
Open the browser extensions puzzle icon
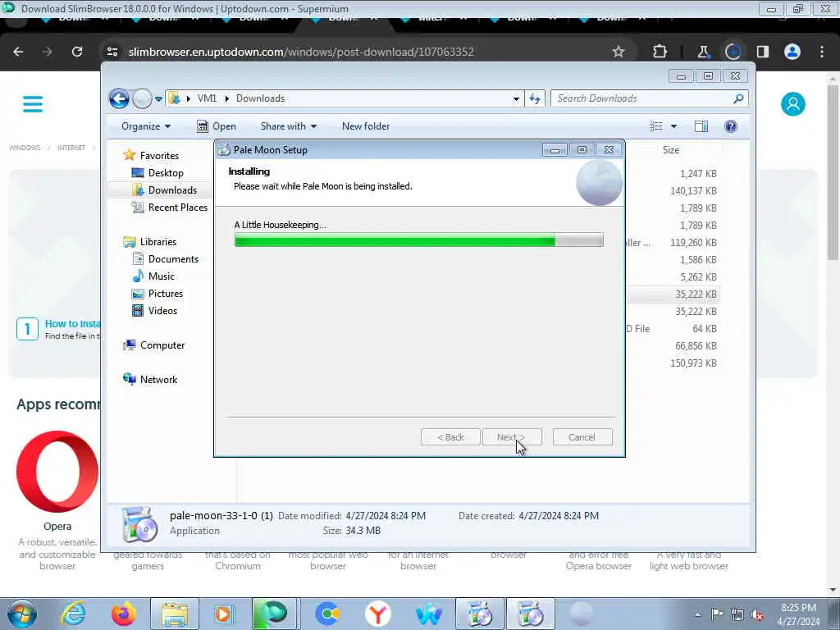(x=660, y=52)
